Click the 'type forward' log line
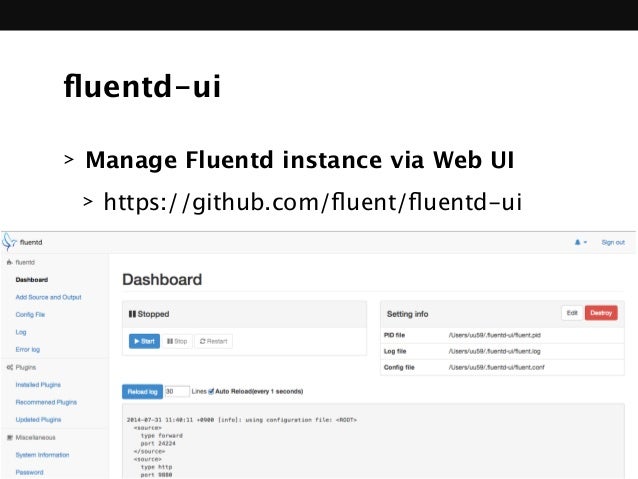638x479 pixels. tap(162, 435)
